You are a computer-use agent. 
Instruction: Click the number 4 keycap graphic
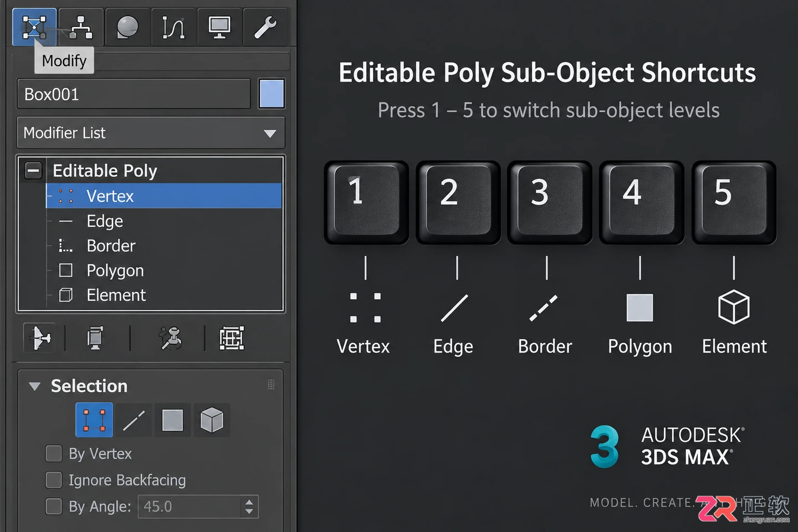tap(642, 202)
